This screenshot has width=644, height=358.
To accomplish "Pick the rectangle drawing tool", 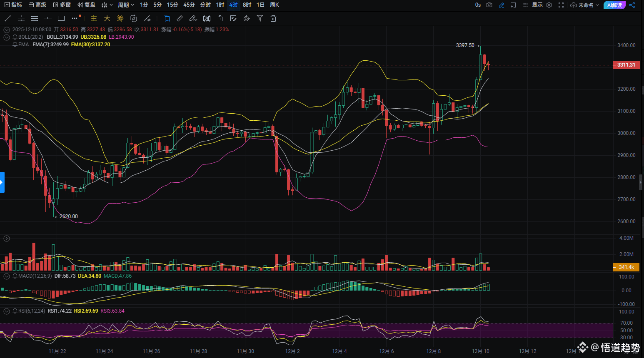I will click(61, 18).
